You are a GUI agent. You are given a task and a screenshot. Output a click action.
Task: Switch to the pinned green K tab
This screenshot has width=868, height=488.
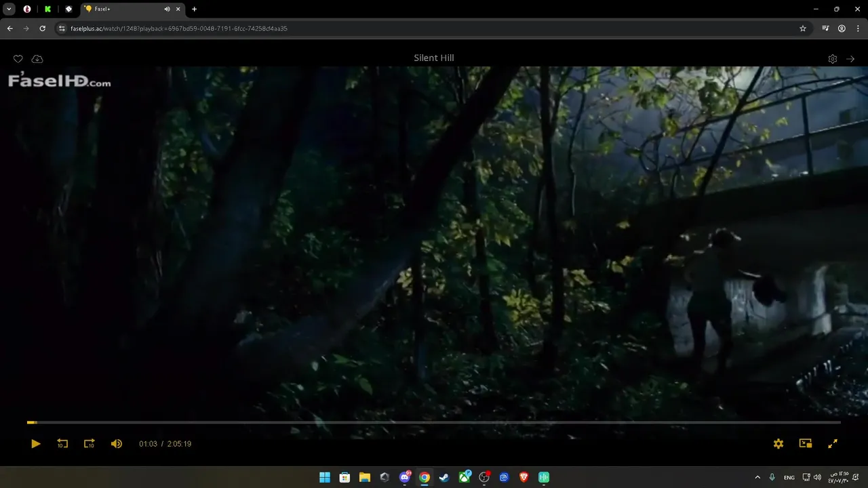pyautogui.click(x=47, y=9)
